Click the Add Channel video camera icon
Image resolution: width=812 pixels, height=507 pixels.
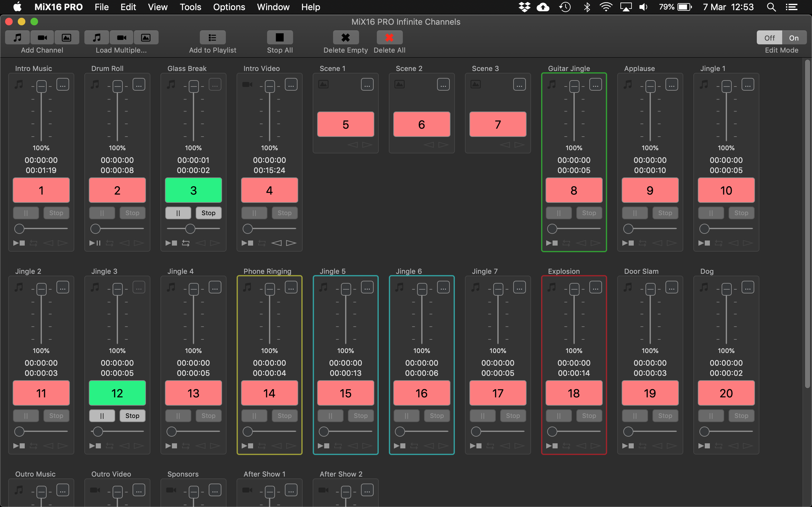click(42, 38)
